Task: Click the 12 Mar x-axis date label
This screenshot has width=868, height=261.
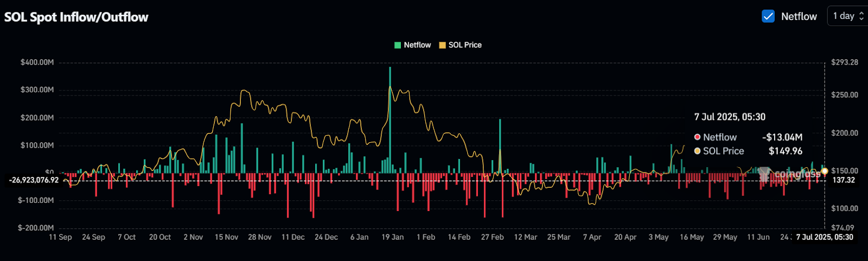Action: [x=526, y=237]
